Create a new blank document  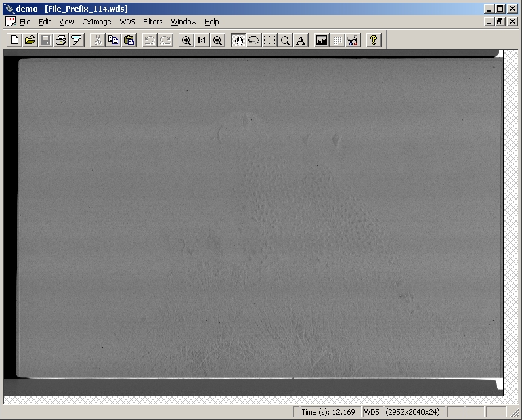[15, 40]
